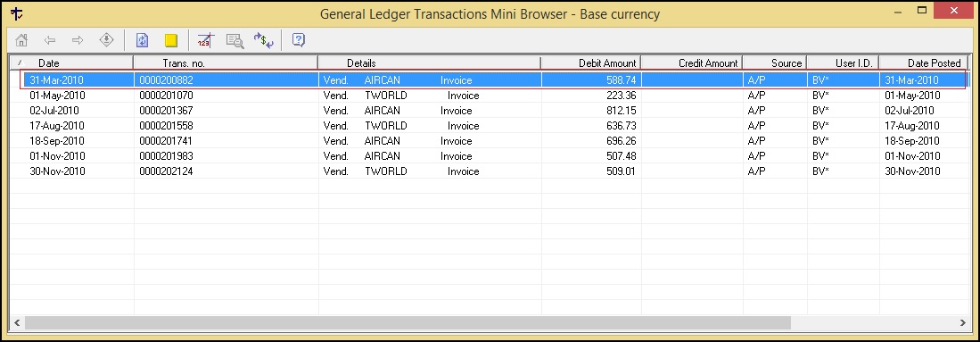Click the back arrow toolbar icon
980x342 pixels.
point(50,41)
